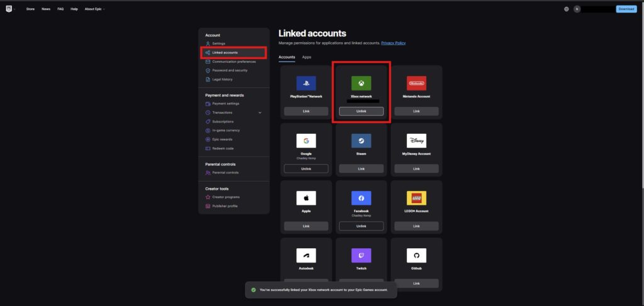Click the Epic Games logo
644x306 pixels.
click(x=9, y=9)
